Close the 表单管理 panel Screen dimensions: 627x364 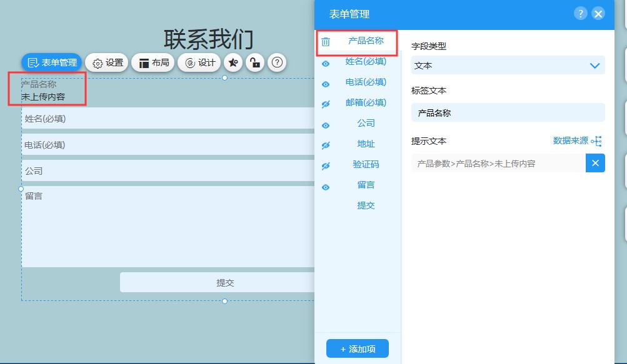598,14
